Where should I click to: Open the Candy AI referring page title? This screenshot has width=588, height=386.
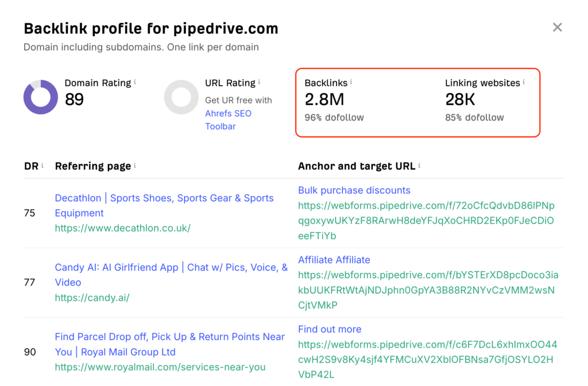(x=171, y=275)
